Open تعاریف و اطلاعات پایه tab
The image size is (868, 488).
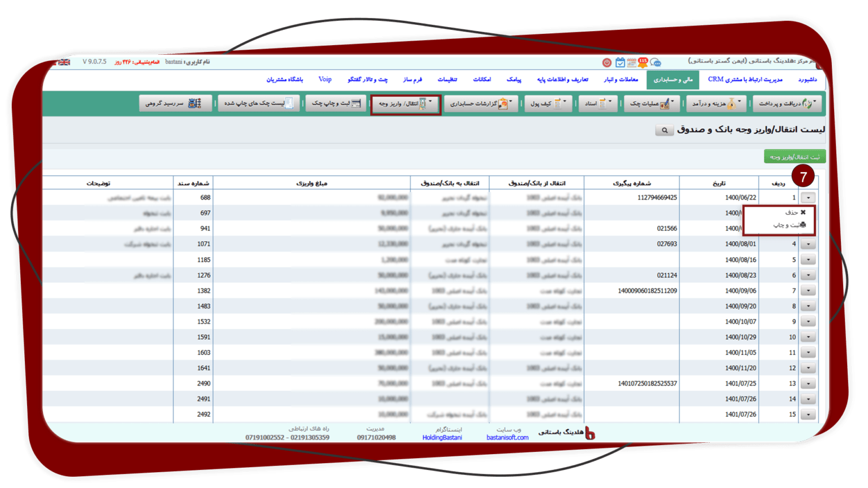pyautogui.click(x=562, y=80)
